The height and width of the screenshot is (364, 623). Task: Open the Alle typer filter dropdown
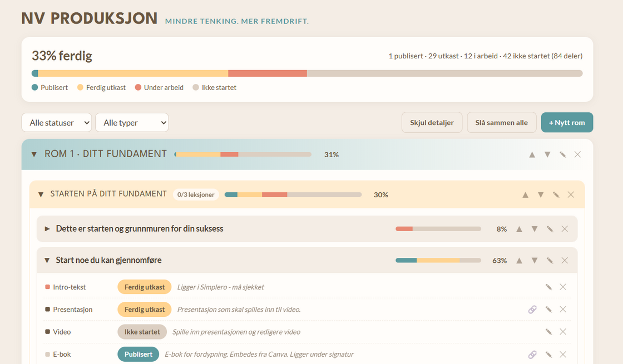(132, 123)
